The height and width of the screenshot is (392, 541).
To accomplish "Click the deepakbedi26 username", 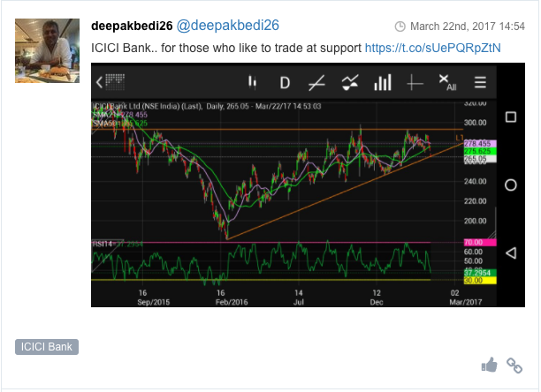I will [x=132, y=26].
